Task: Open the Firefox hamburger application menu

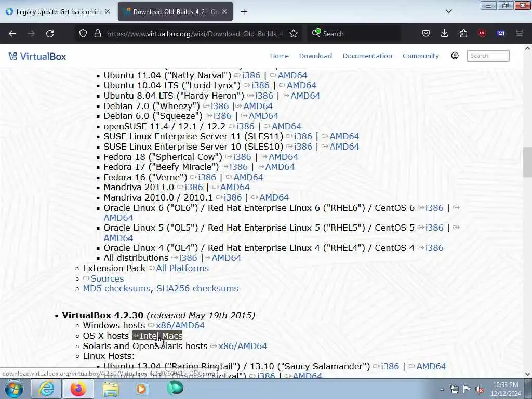Action: coord(520,34)
